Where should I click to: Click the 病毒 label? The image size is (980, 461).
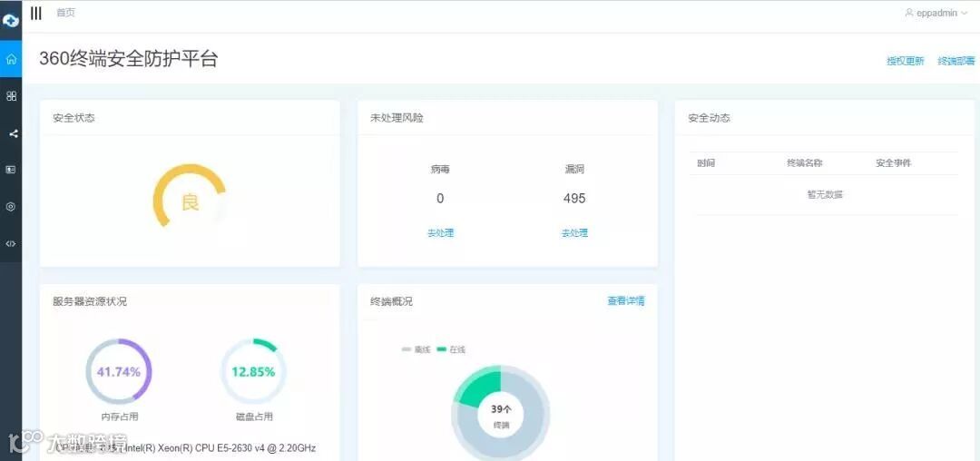point(441,170)
